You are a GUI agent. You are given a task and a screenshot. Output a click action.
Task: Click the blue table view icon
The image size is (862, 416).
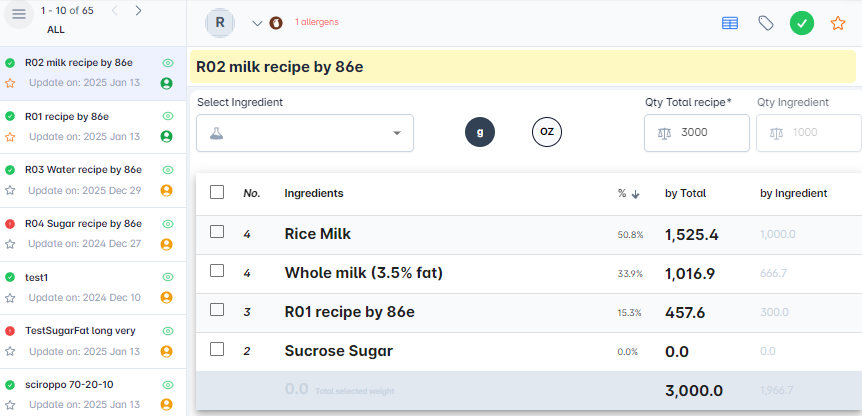point(731,23)
